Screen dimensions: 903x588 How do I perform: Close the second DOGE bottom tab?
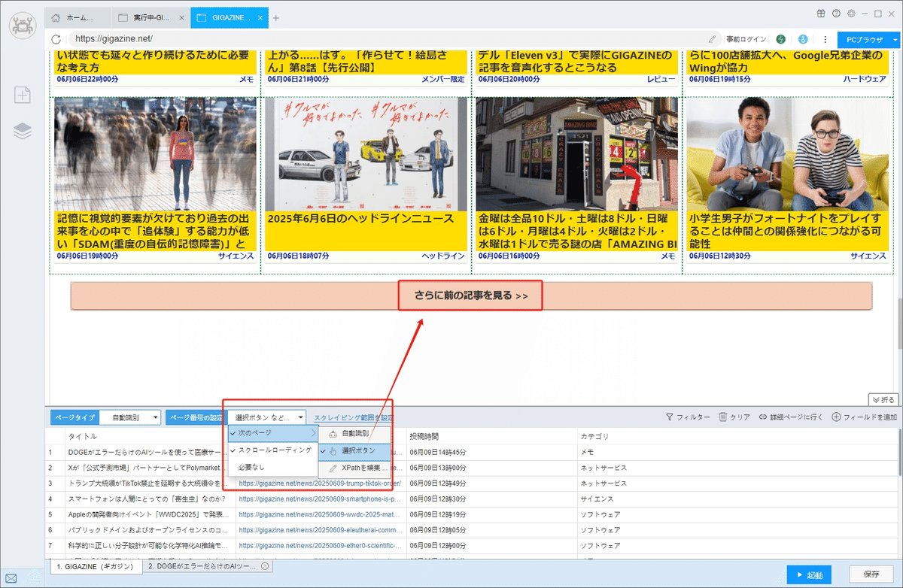265,566
